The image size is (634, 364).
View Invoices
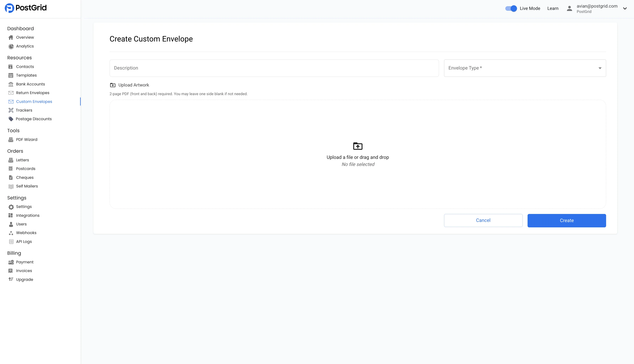[x=24, y=271]
